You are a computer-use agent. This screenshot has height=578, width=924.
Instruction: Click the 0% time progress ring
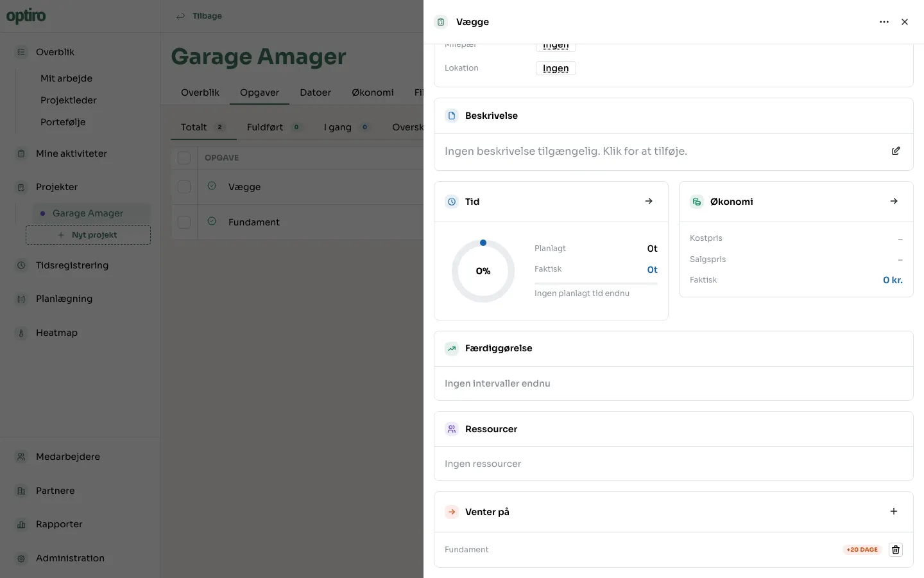pos(483,271)
